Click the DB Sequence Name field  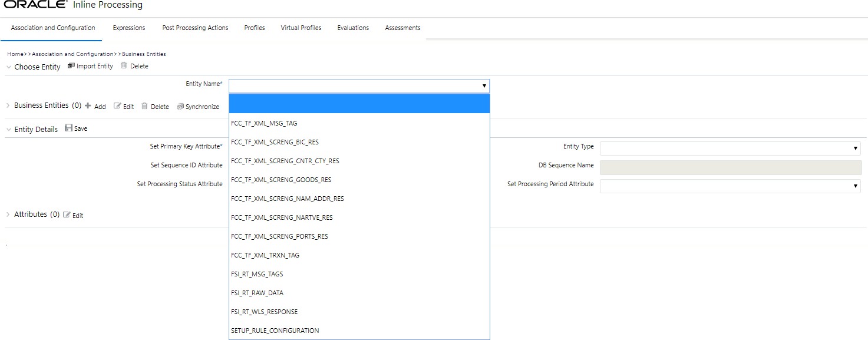coord(730,167)
